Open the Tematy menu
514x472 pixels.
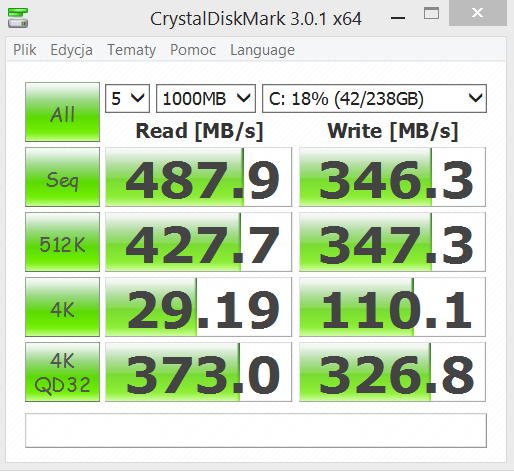pyautogui.click(x=131, y=50)
